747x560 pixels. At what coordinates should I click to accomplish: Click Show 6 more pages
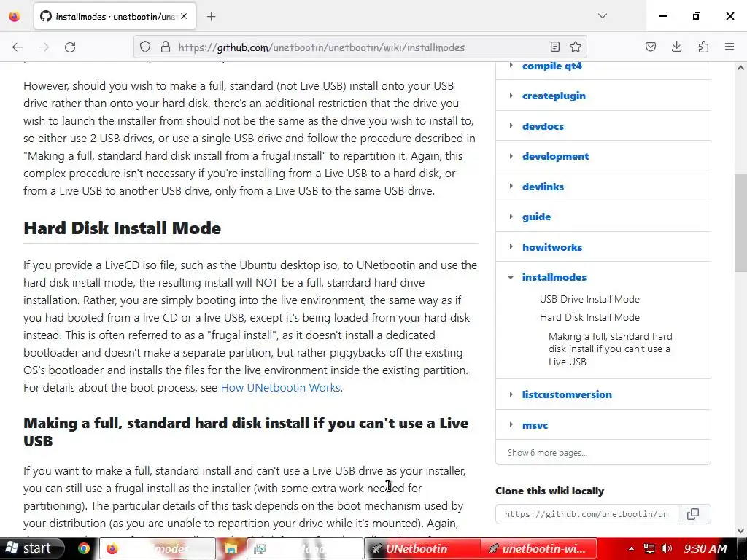click(547, 453)
